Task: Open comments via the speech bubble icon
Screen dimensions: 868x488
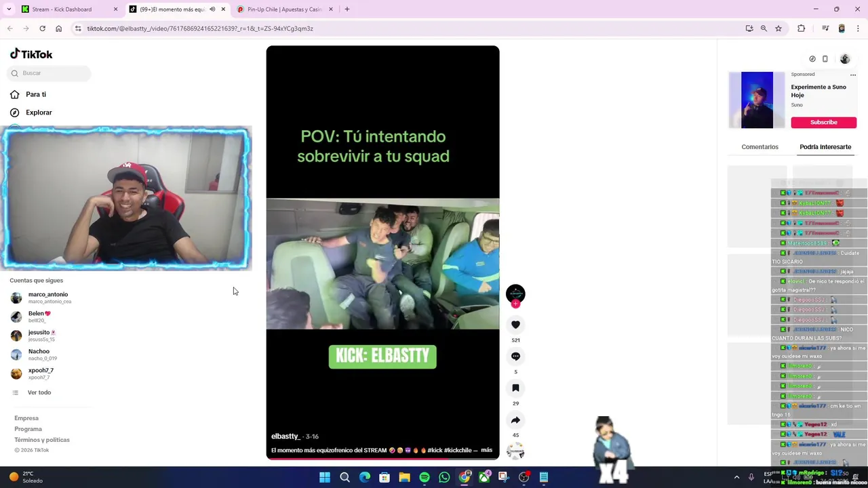Action: [515, 357]
